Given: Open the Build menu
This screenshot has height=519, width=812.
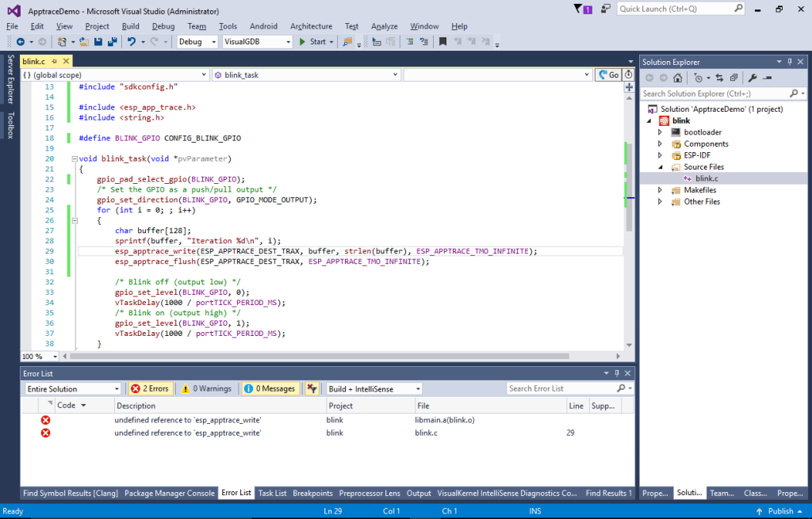Looking at the screenshot, I should point(131,26).
